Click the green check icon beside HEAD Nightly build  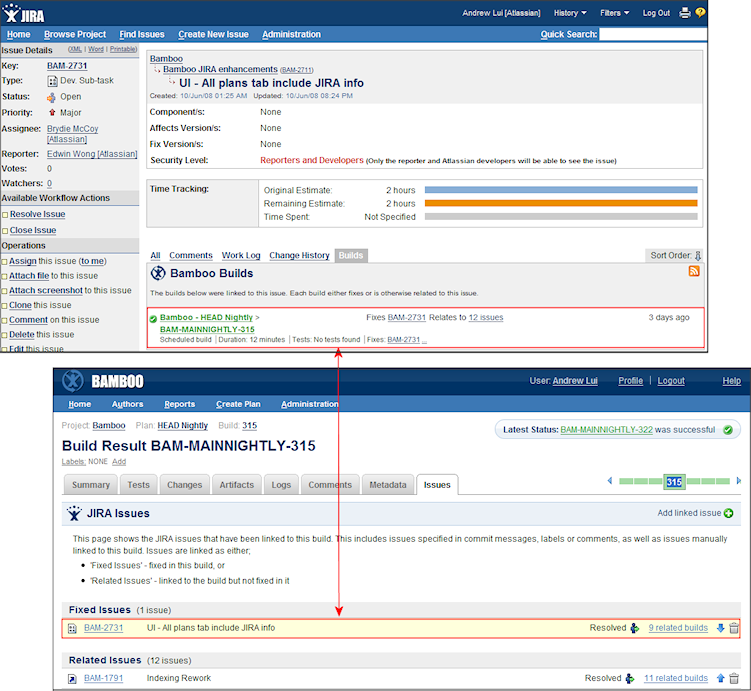(x=153, y=319)
